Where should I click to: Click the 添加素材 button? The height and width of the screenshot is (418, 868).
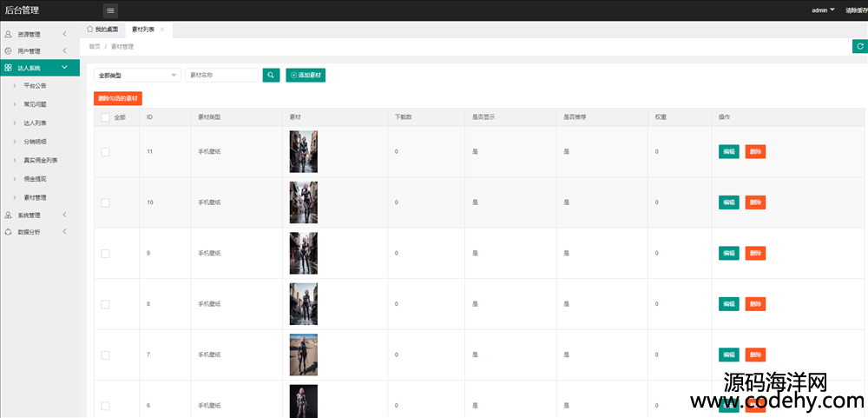(x=306, y=76)
